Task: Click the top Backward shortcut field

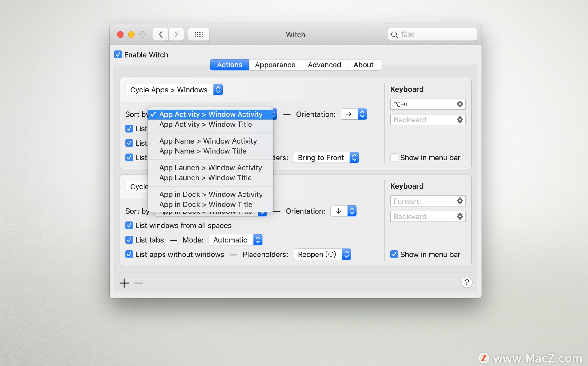Action: 428,120
